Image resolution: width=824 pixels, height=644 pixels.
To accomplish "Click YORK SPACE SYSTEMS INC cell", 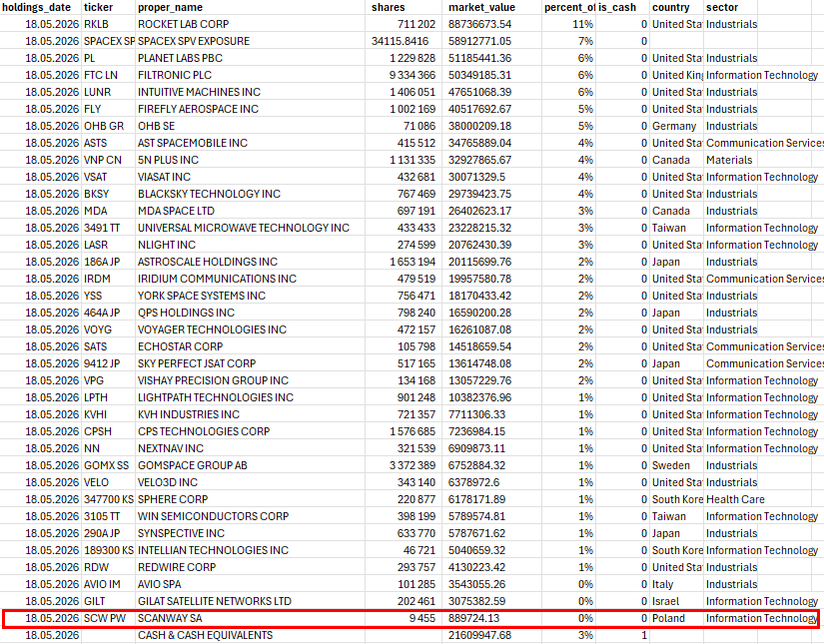I will click(x=250, y=296).
